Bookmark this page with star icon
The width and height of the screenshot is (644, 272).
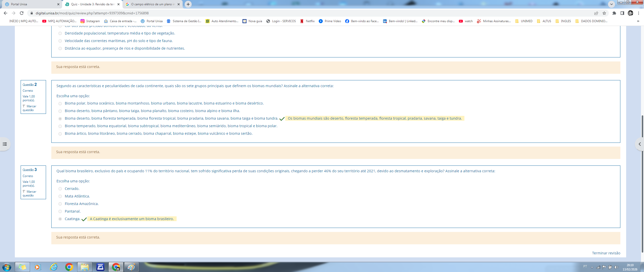click(x=604, y=13)
